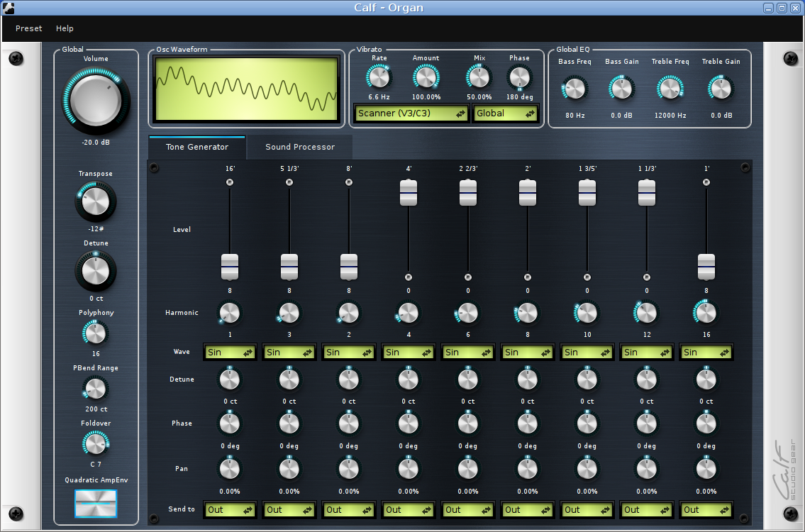
Task: Open the Global vibrato mode dropdown
Action: pos(506,113)
